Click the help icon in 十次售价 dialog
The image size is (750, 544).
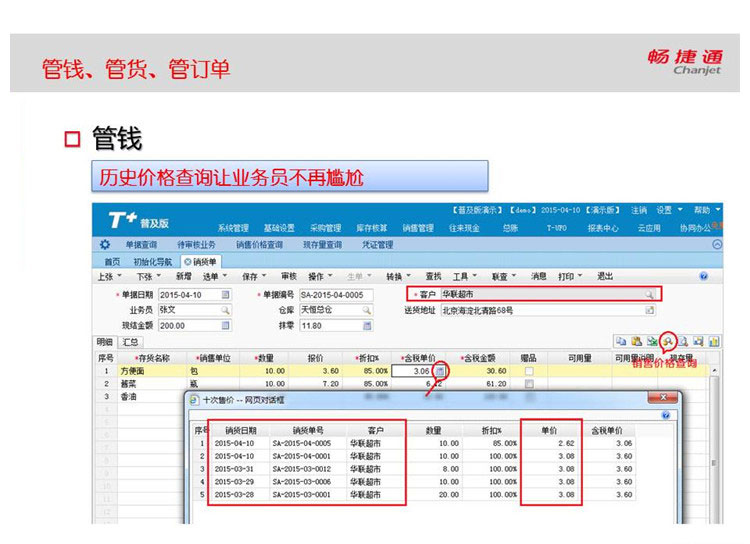665,415
